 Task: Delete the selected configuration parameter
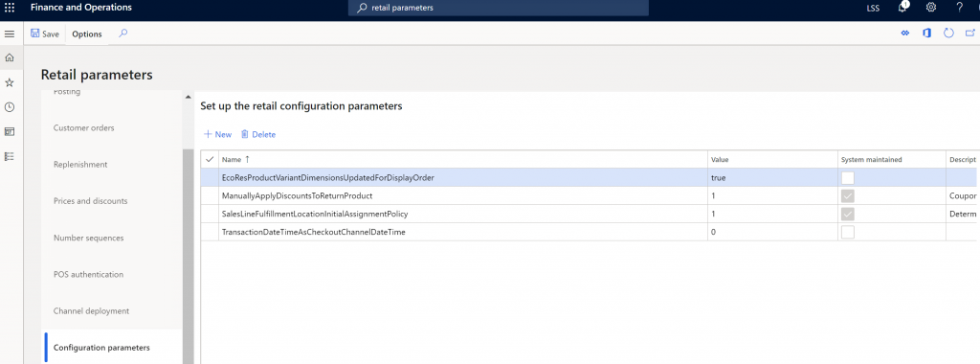tap(258, 134)
